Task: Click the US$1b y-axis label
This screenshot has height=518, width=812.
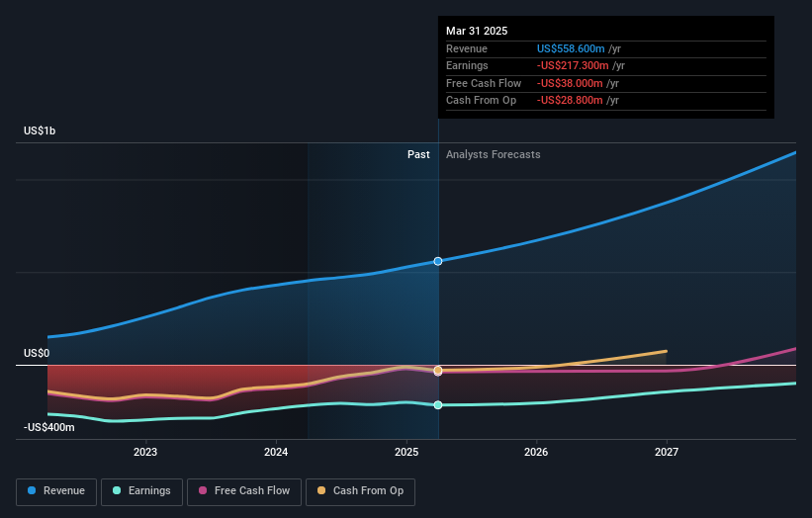Action: click(x=40, y=130)
